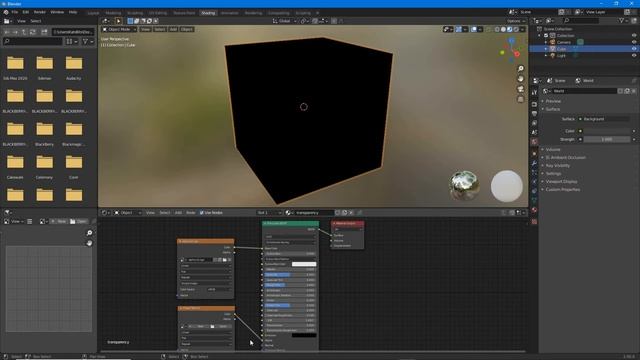
Task: Click the pan hand icon in image editor
Action: tap(89, 243)
